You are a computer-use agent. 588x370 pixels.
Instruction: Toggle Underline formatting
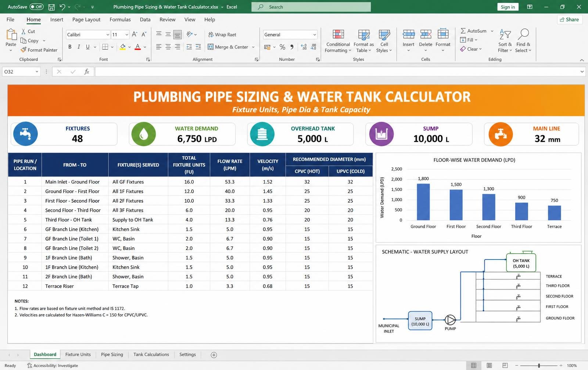pyautogui.click(x=87, y=47)
